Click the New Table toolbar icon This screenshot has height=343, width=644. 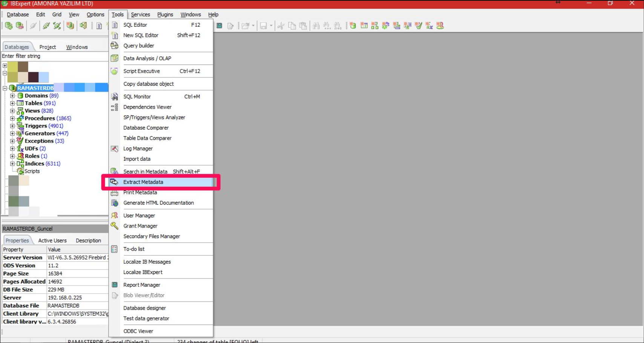(x=364, y=26)
